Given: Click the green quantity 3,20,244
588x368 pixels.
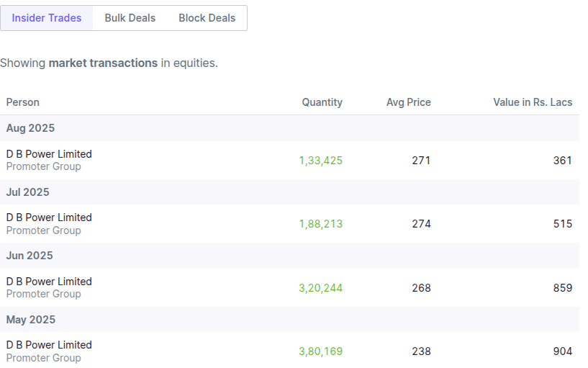Looking at the screenshot, I should point(320,288).
